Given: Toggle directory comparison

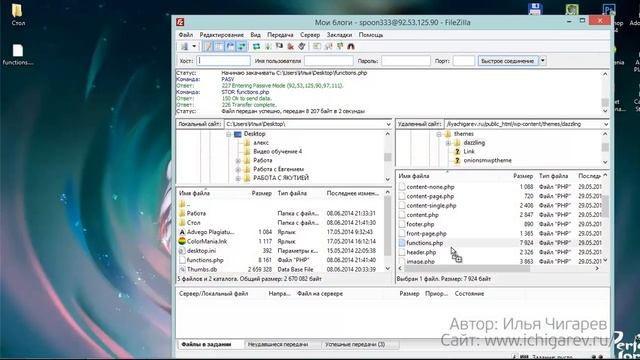Looking at the screenshot, I should click(x=328, y=47).
